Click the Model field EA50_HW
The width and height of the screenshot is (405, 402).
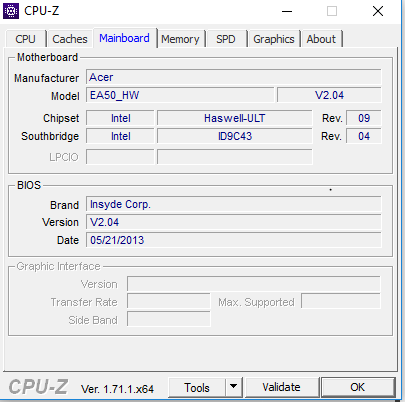click(x=180, y=95)
